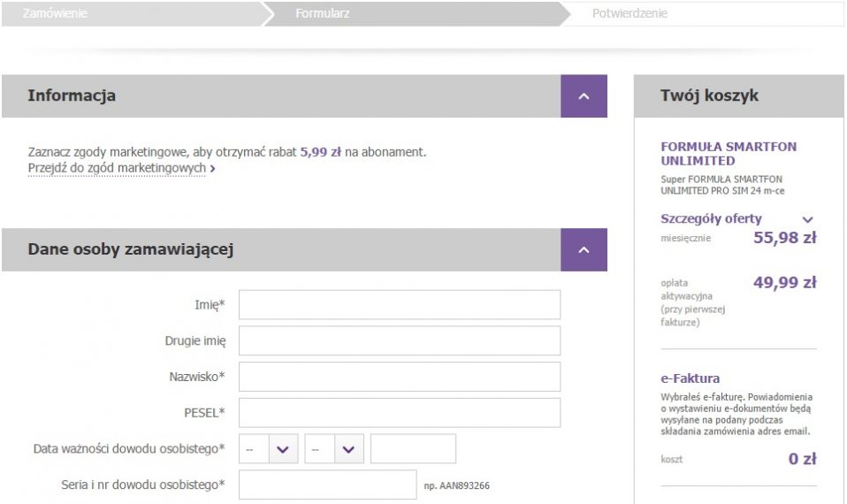Select the Formularz step
The height and width of the screenshot is (504, 847).
(x=321, y=13)
